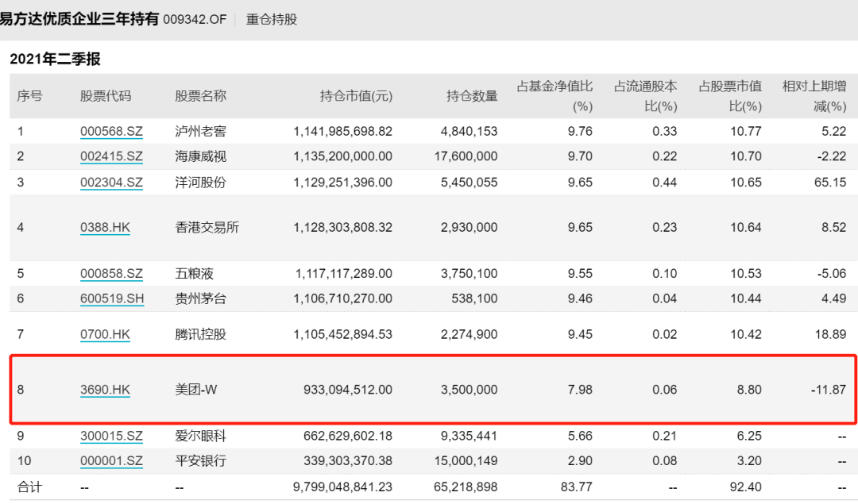Click holding quantity 15,000,149
858x504 pixels.
point(466,461)
